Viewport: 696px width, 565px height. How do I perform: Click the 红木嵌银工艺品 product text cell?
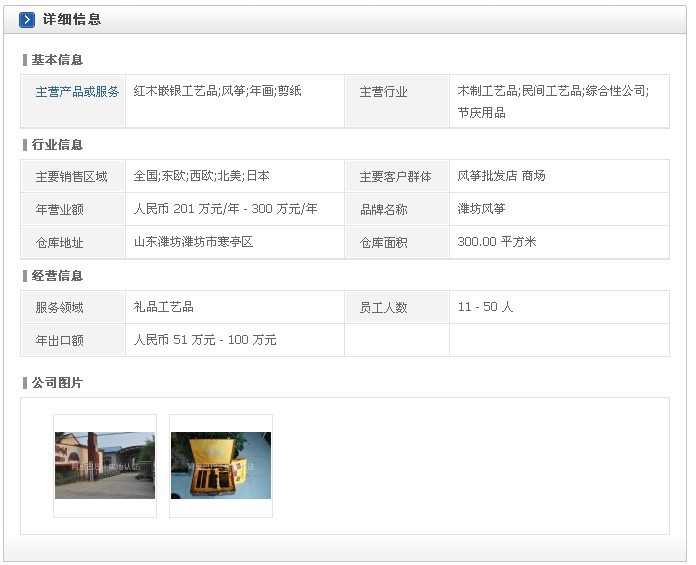coord(218,91)
